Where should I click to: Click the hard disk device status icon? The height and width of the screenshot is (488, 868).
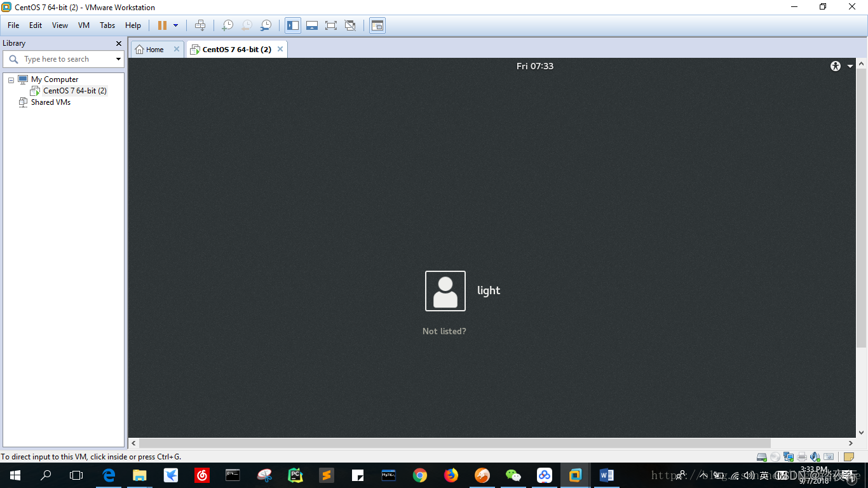coord(762,457)
